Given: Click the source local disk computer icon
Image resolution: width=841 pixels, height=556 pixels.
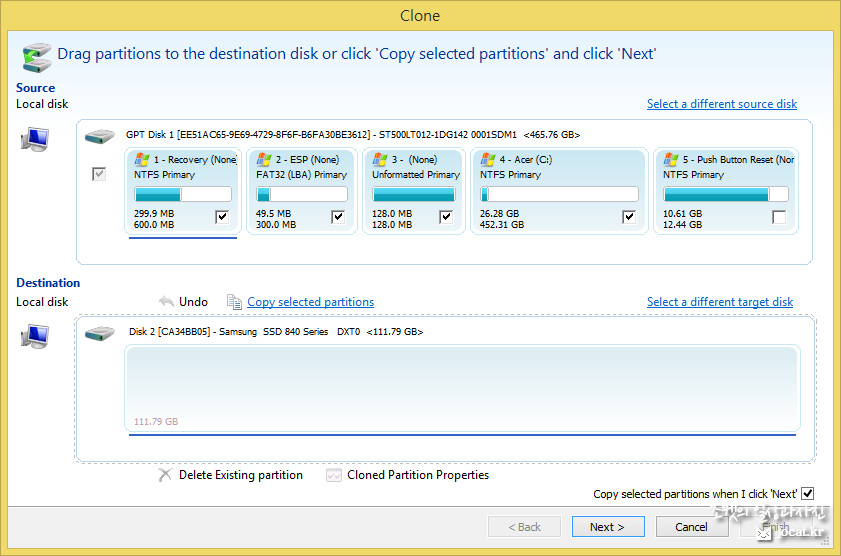Looking at the screenshot, I should tap(35, 140).
